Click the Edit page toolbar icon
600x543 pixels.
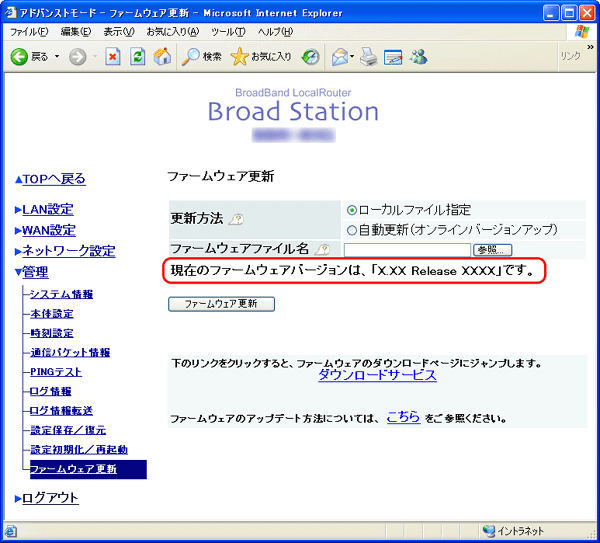tap(393, 57)
